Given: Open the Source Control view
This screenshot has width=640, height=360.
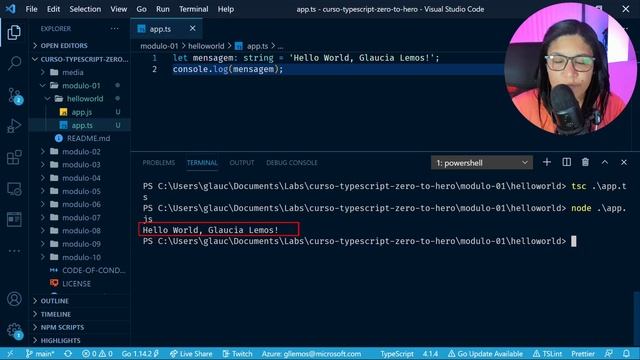Looking at the screenshot, I should [x=15, y=96].
